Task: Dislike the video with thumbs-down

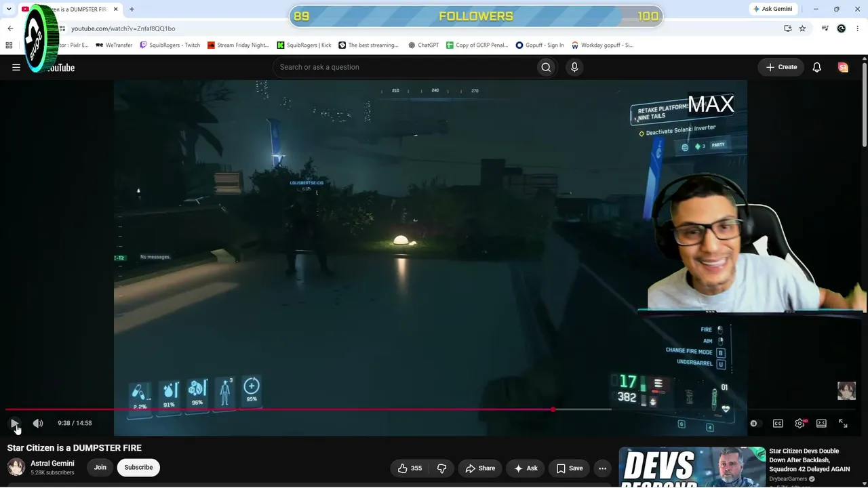Action: tap(442, 468)
